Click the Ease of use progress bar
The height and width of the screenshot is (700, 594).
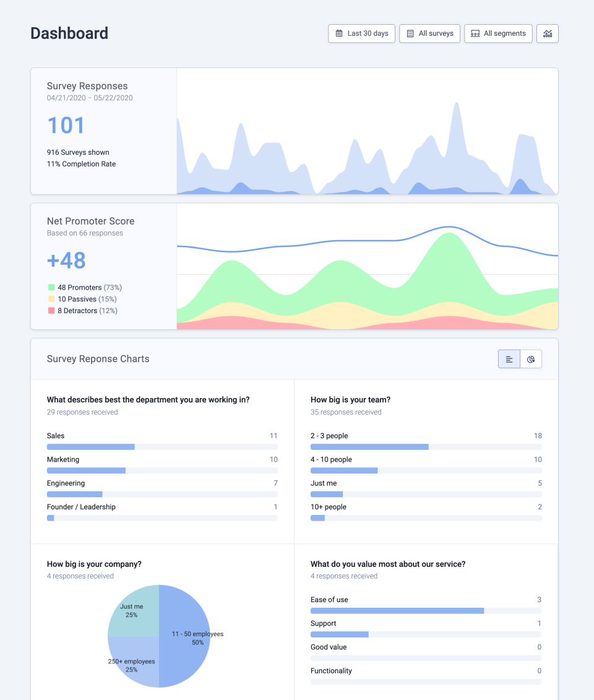click(426, 611)
